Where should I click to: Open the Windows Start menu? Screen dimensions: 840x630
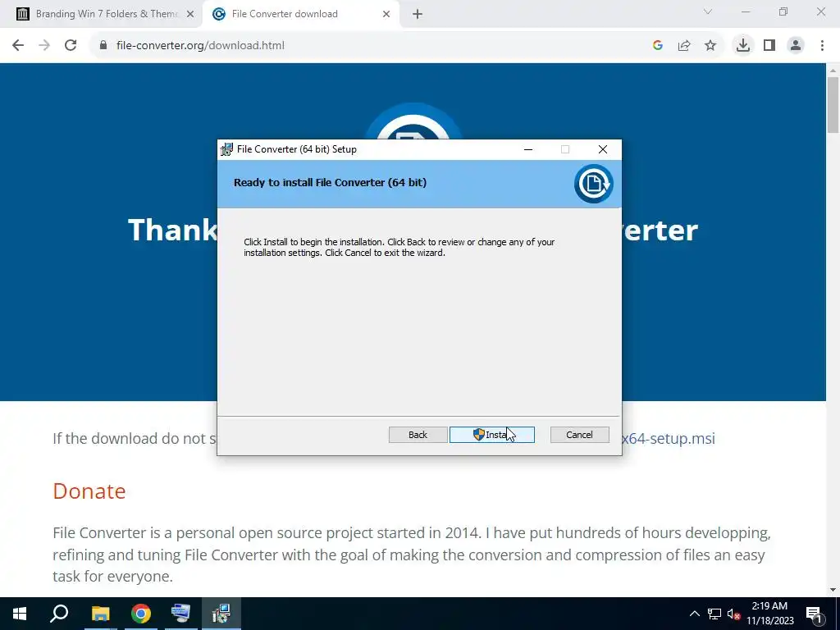pyautogui.click(x=20, y=614)
